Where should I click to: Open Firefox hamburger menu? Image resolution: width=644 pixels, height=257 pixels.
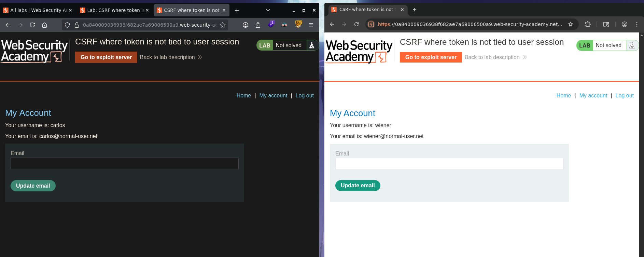pyautogui.click(x=311, y=25)
